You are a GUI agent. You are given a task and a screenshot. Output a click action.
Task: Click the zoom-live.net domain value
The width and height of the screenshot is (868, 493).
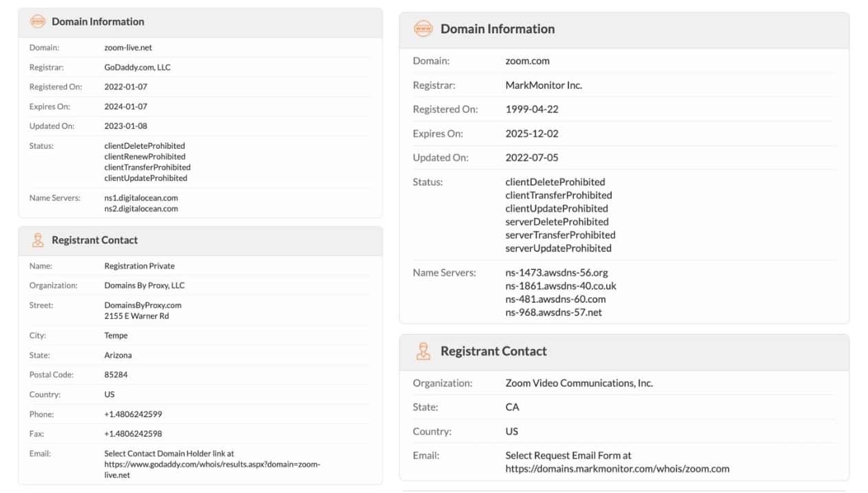(123, 48)
